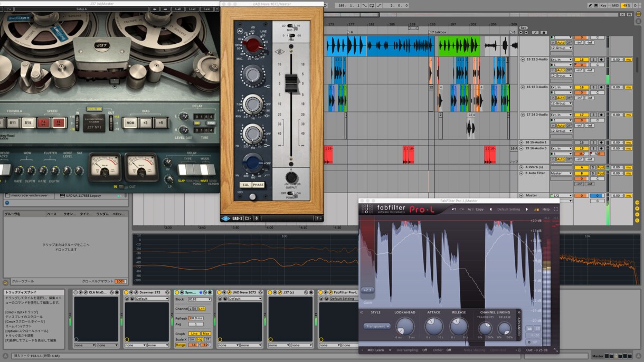This screenshot has height=362, width=644.
Task: Undo the last change in FabFilter Pro-L
Action: point(454,209)
